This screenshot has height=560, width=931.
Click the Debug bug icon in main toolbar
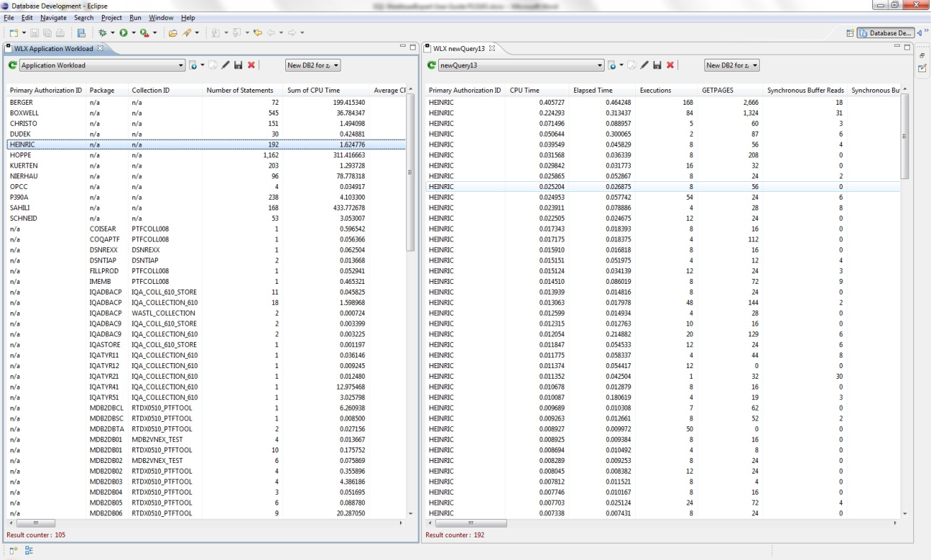point(103,33)
